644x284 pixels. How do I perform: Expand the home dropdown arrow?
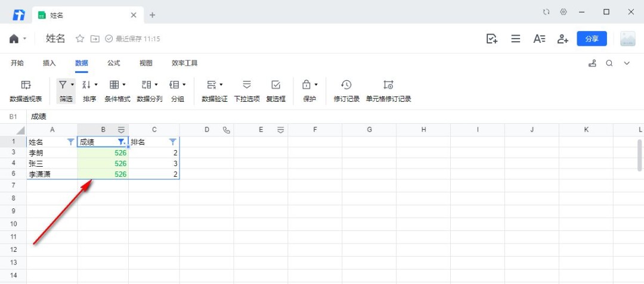[24, 39]
